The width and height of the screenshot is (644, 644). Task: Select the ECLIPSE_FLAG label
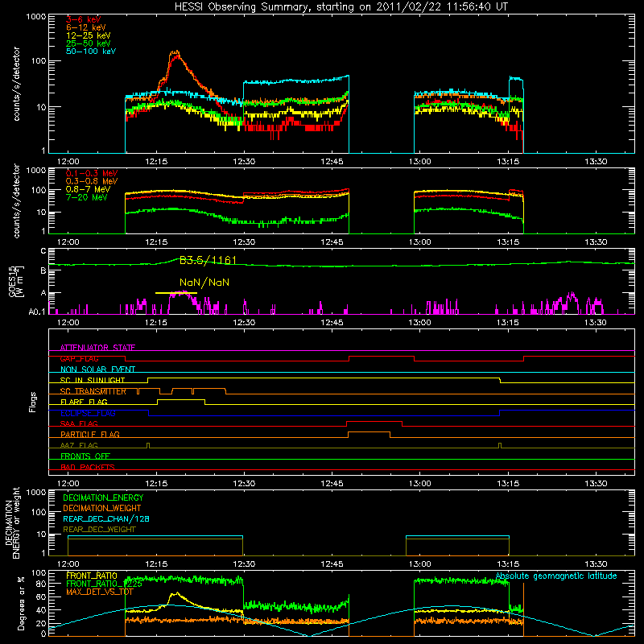coord(88,413)
